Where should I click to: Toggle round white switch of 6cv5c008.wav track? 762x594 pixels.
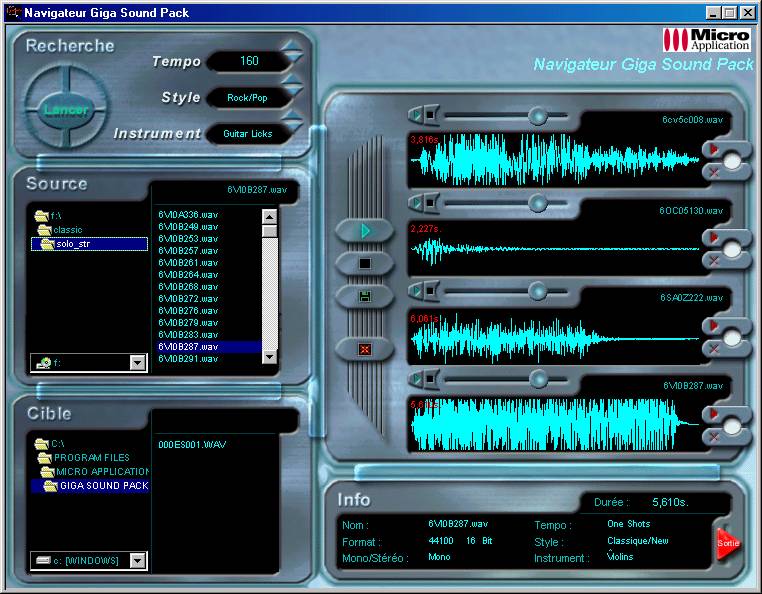click(x=732, y=161)
